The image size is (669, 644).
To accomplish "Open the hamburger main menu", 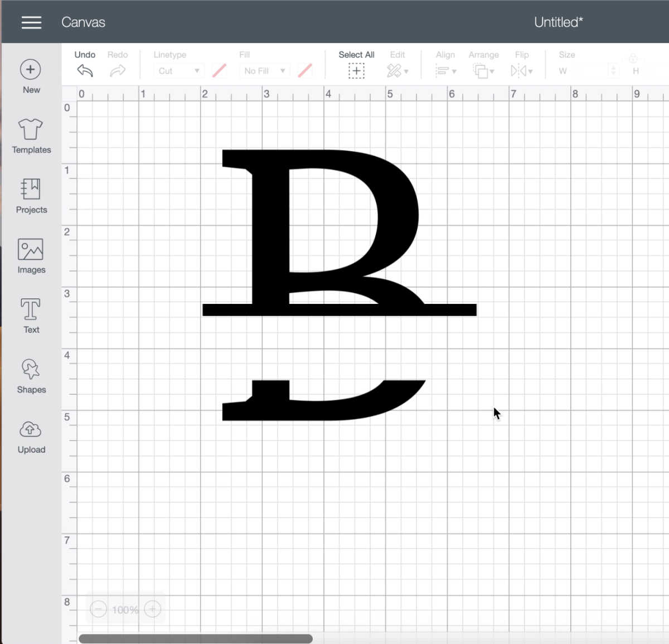I will click(31, 22).
